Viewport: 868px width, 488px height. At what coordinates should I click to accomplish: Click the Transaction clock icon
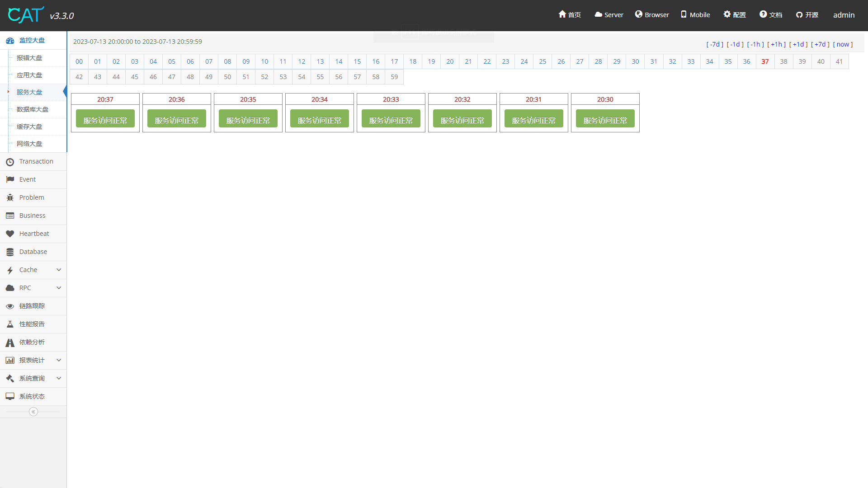pos(10,161)
